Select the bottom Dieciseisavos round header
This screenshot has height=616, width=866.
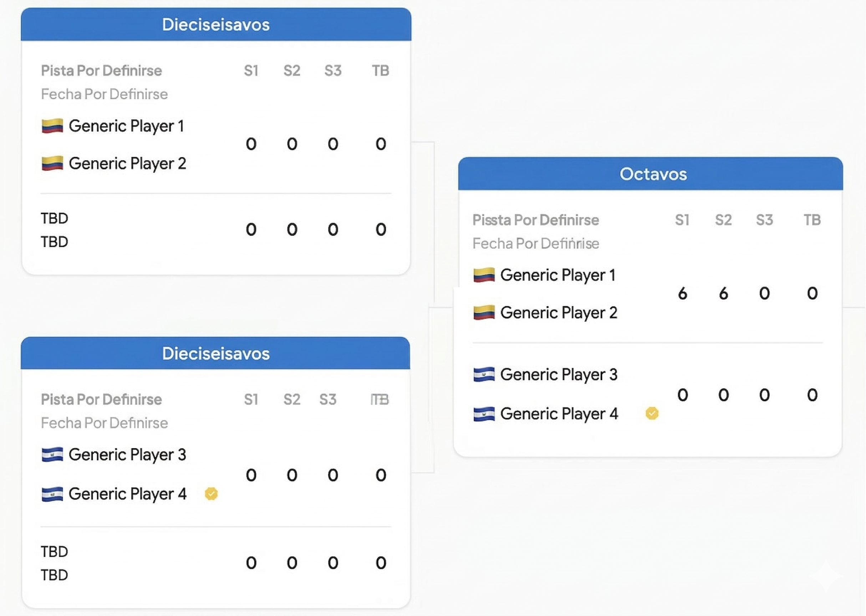click(x=215, y=354)
